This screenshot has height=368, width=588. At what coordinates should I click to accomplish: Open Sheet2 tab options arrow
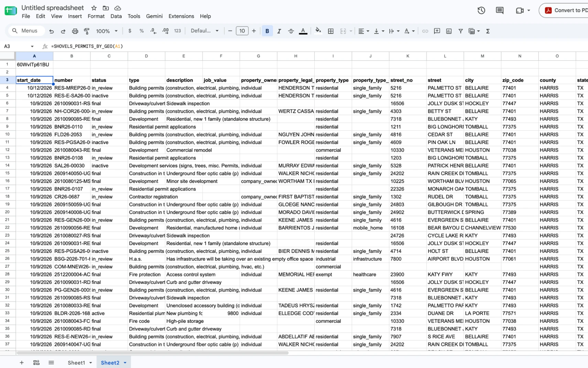(125, 363)
